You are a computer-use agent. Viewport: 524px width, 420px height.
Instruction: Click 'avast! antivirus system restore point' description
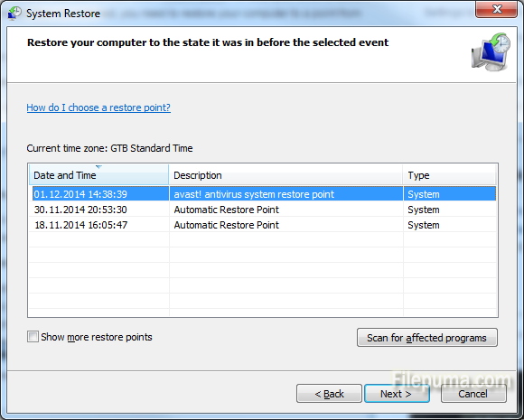[x=254, y=194]
